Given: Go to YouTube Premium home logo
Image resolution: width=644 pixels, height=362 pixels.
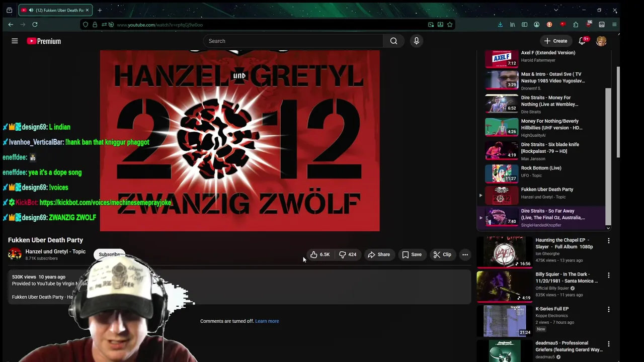Looking at the screenshot, I should pos(44,41).
